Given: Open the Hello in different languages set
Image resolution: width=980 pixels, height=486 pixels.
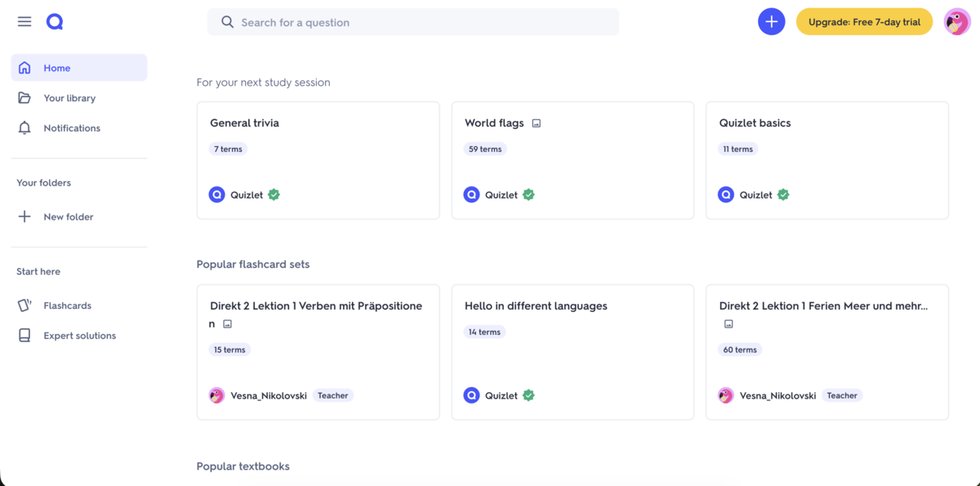Looking at the screenshot, I should pos(572,351).
